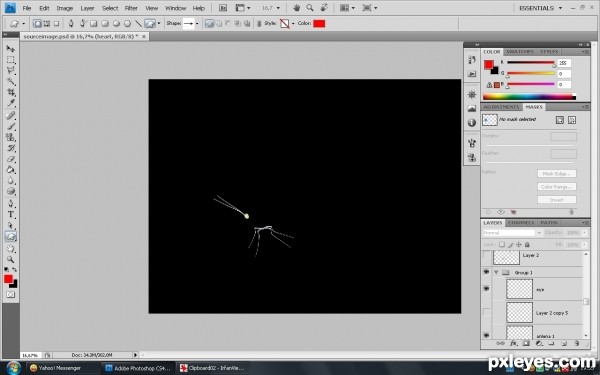This screenshot has height=375, width=600.
Task: Select the Move tool
Action: (11, 49)
